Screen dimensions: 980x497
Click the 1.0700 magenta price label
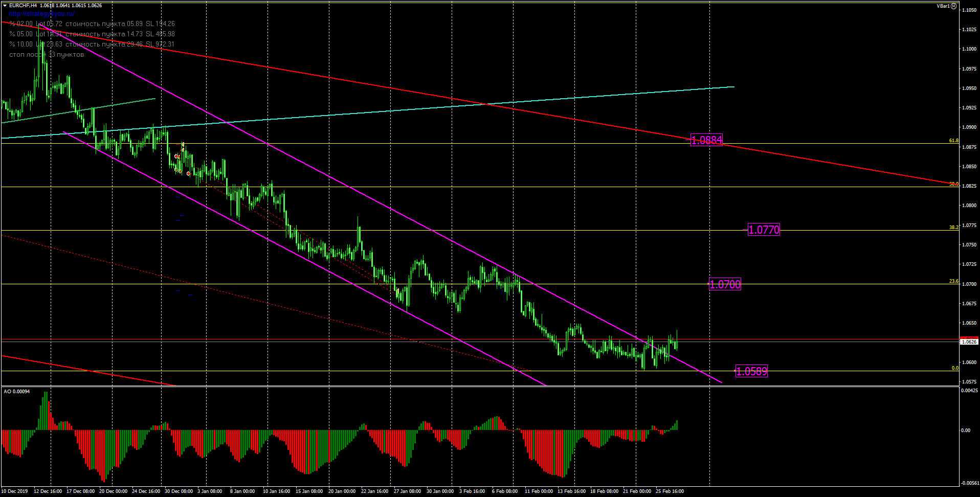click(725, 284)
